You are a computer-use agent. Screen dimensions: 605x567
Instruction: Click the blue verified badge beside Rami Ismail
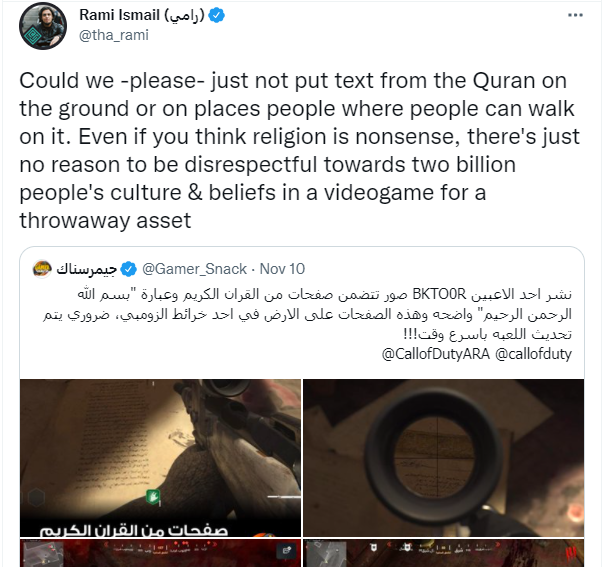pyautogui.click(x=216, y=15)
